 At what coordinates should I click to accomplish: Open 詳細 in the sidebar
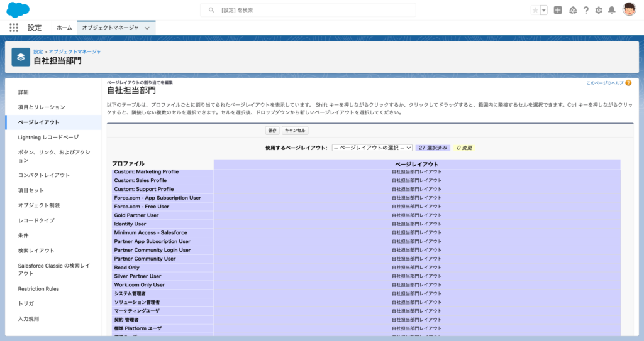(53, 92)
